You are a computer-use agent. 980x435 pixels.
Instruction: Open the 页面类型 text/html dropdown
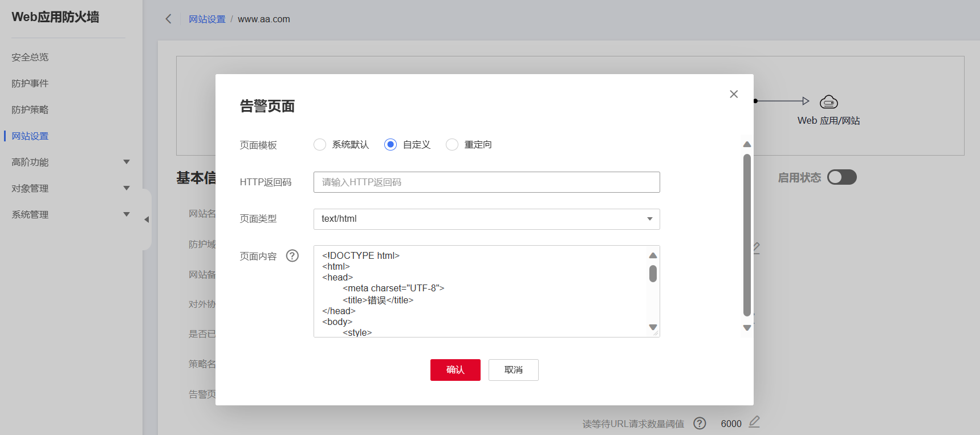point(486,219)
